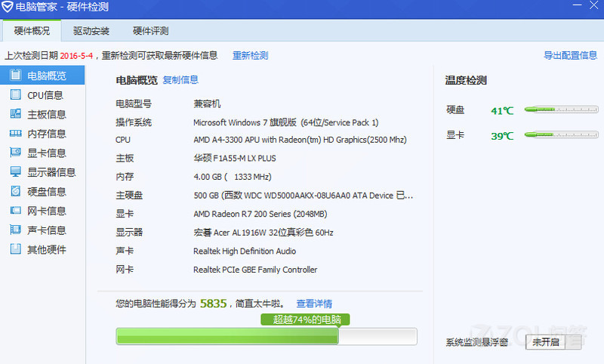Open 查看详情 score details link
604x364 pixels.
(x=314, y=304)
